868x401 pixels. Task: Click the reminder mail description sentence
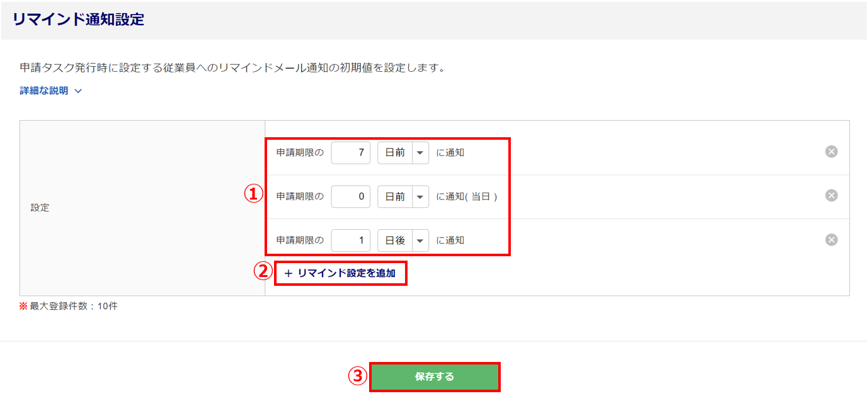(x=232, y=67)
